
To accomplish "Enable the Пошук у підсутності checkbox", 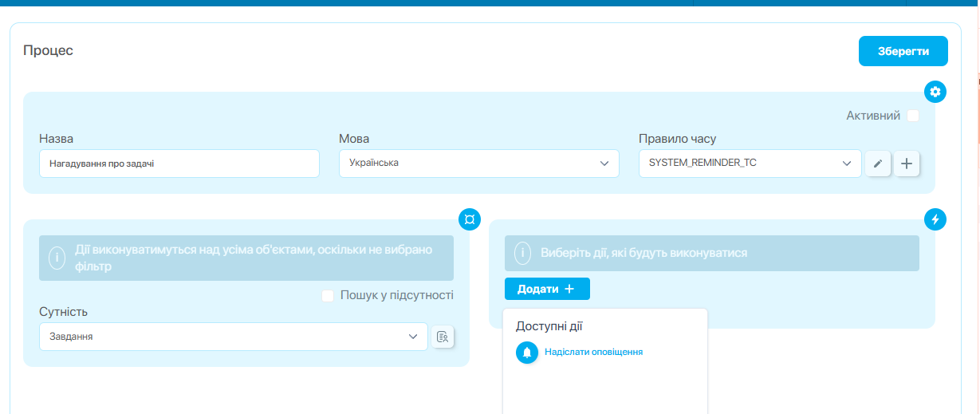I will coord(328,296).
